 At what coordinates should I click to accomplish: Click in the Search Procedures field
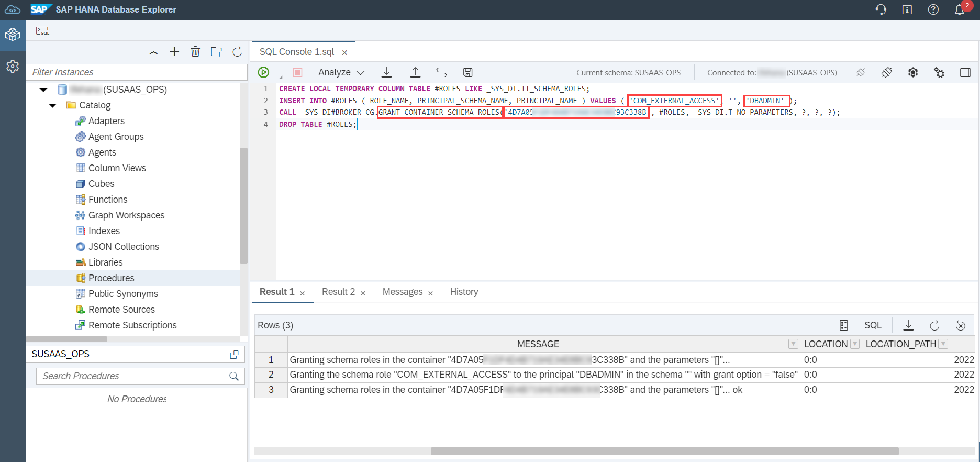pyautogui.click(x=131, y=376)
